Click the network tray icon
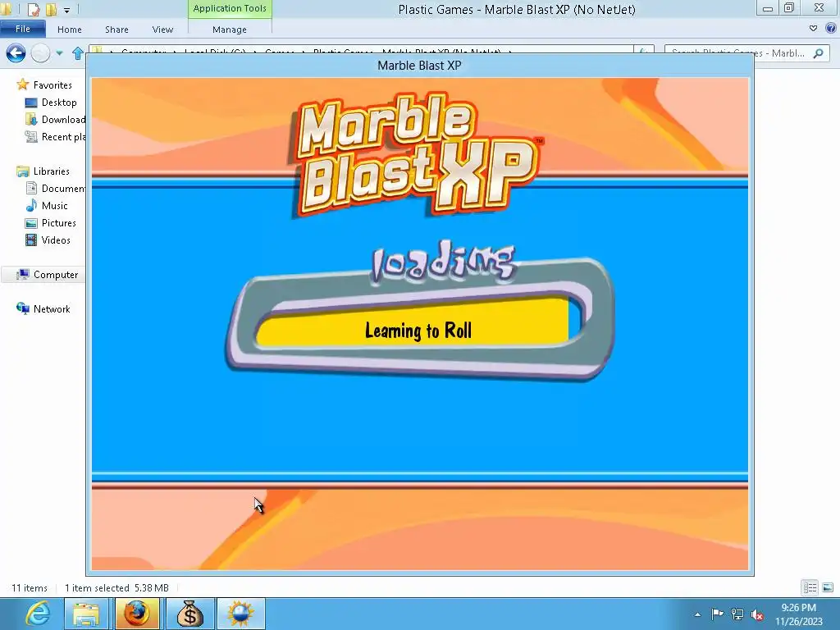 click(737, 614)
